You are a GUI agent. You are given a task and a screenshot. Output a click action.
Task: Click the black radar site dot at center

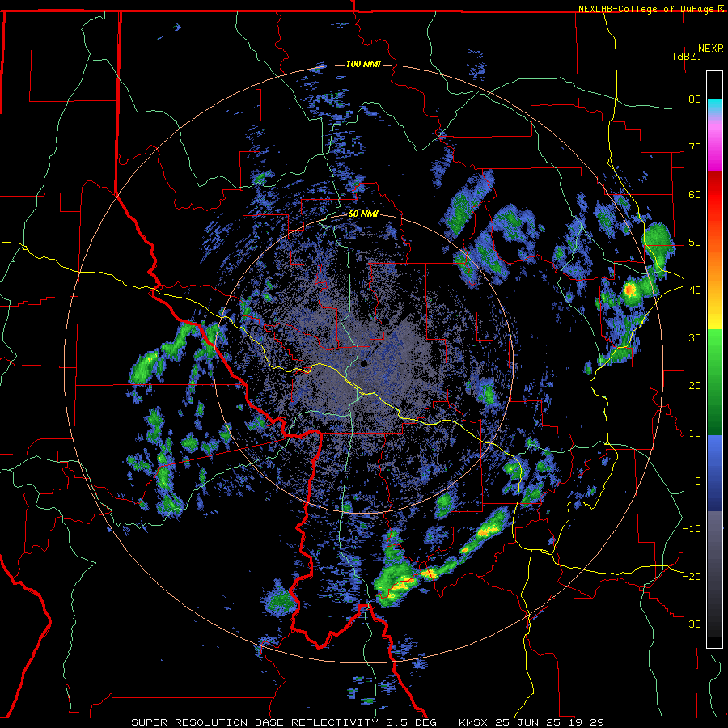click(363, 363)
